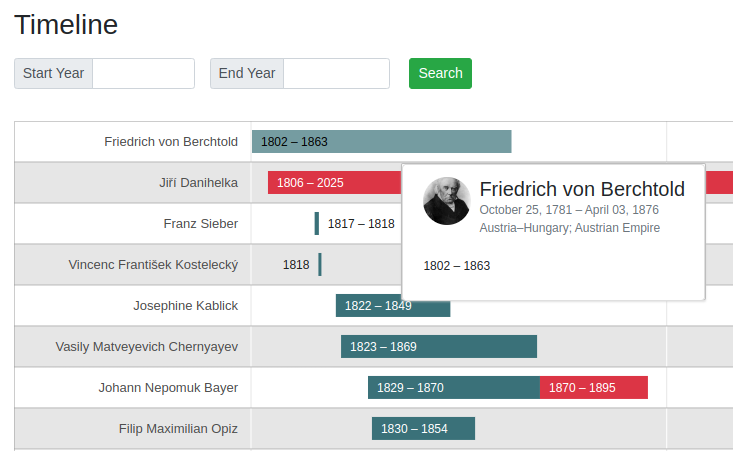
Task: Select the Johann Nepomuk Bayer row name
Action: [168, 388]
